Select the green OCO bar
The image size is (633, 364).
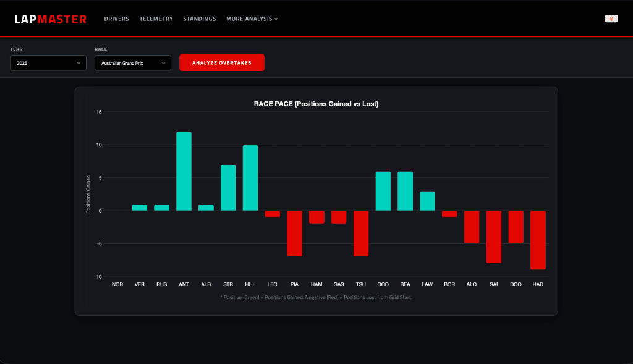[x=383, y=191]
